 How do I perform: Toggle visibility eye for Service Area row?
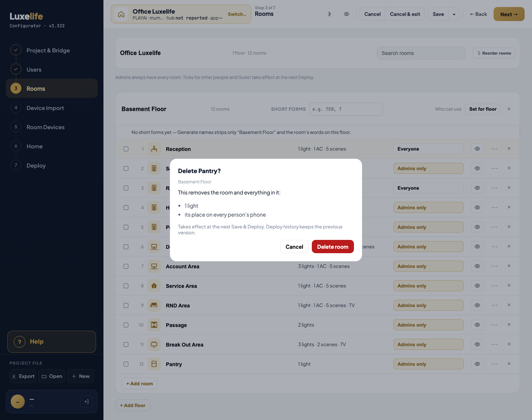(477, 286)
